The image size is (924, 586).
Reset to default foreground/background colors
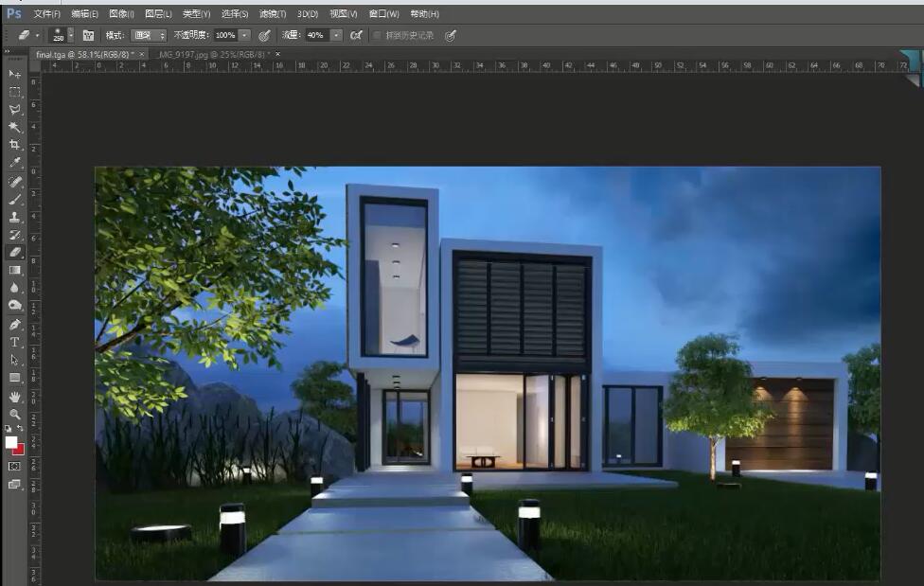[8, 429]
